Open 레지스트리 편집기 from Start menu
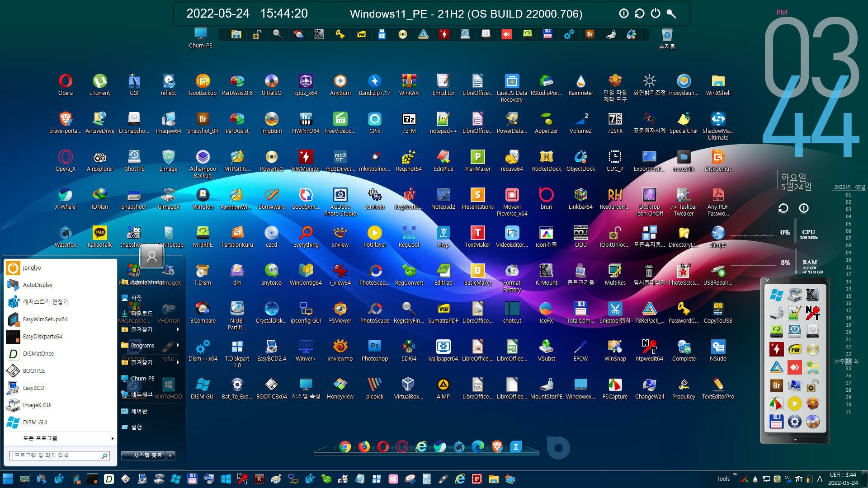The height and width of the screenshot is (488, 868). coord(61,302)
